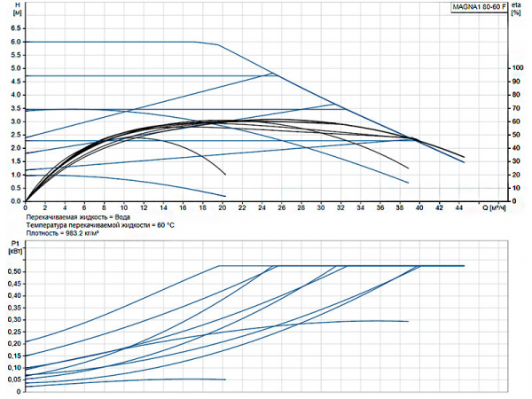Click the 0.05 tick on the P1 axis

12,379
